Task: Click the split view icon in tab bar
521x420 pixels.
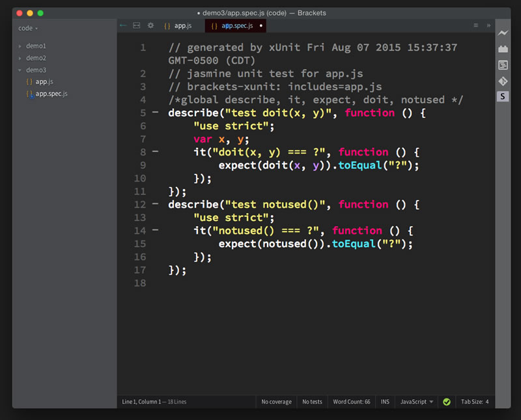Action: 136,25
